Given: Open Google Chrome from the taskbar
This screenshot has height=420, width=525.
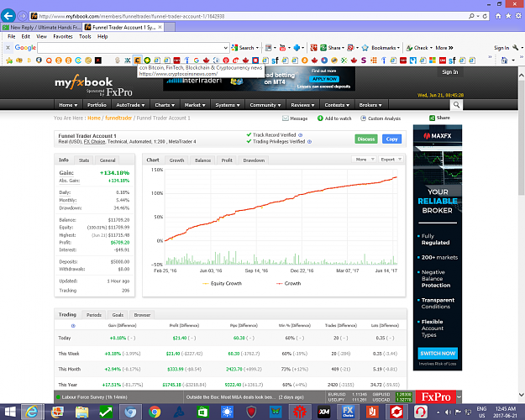Looking at the screenshot, I should pos(155,412).
